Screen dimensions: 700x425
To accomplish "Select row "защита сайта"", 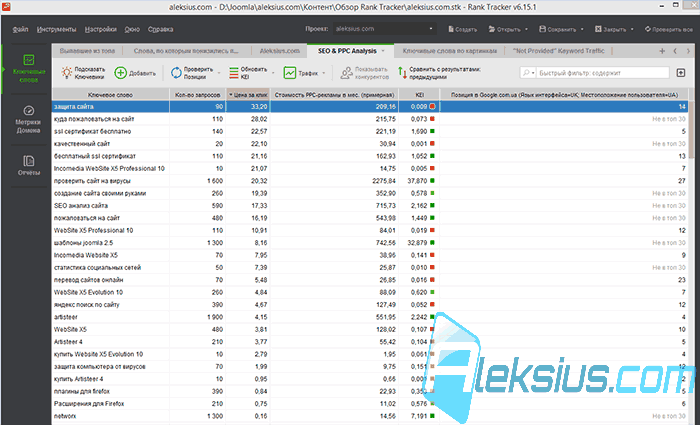I will coord(370,107).
